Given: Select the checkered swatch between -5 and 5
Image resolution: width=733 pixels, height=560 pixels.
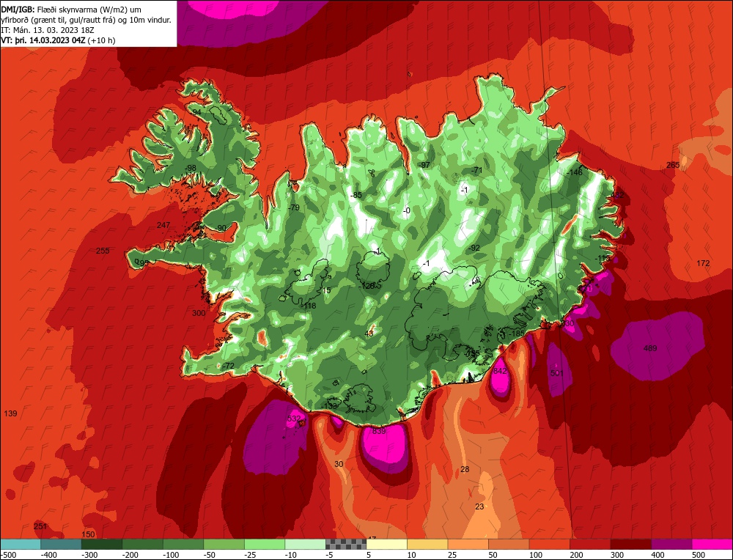Looking at the screenshot, I should click(346, 544).
